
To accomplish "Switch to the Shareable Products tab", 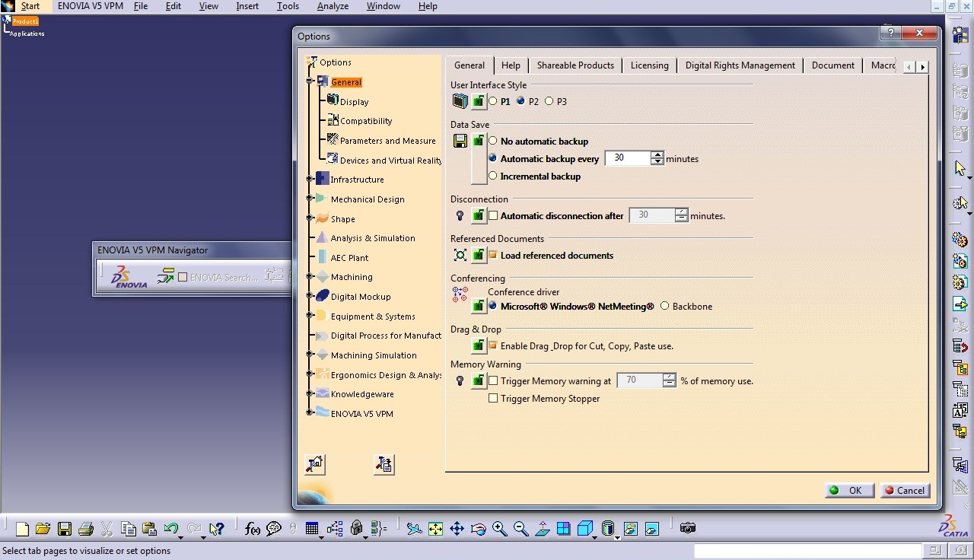I will tap(575, 65).
